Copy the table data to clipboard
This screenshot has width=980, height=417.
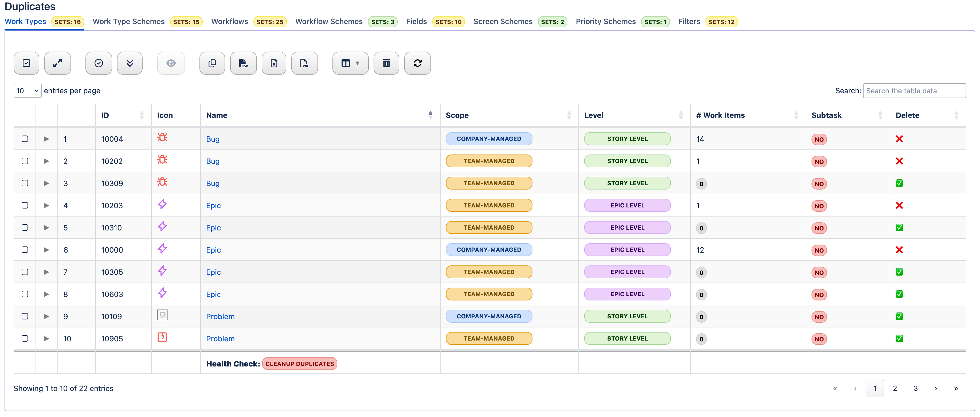(x=212, y=63)
